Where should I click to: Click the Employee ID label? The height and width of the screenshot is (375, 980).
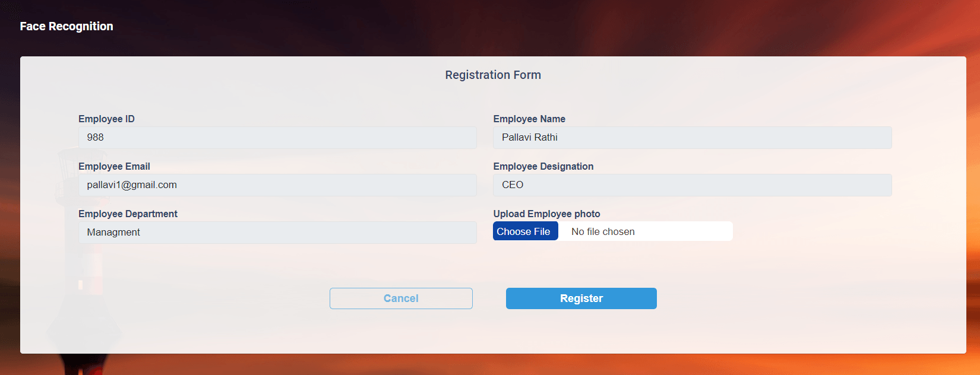coord(106,119)
